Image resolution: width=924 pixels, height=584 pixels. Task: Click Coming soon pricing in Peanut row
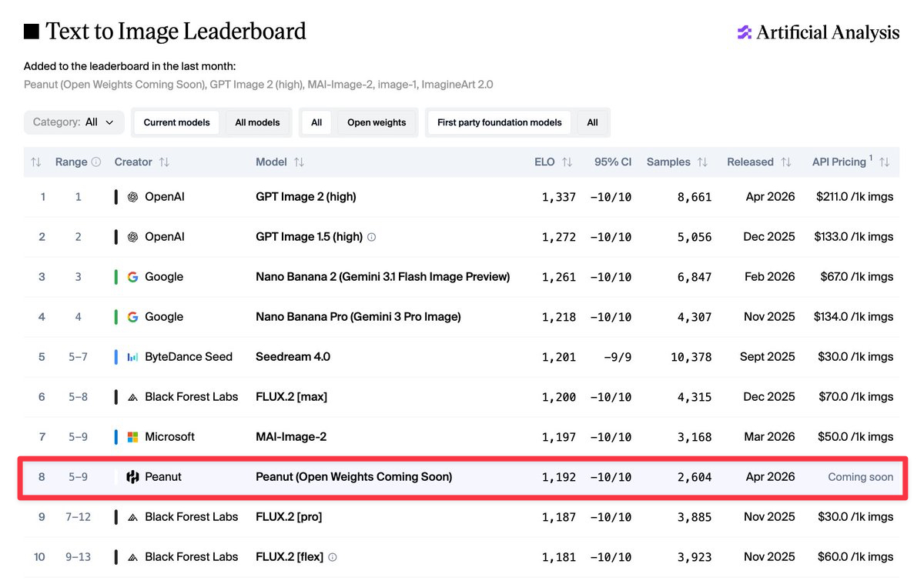(861, 477)
